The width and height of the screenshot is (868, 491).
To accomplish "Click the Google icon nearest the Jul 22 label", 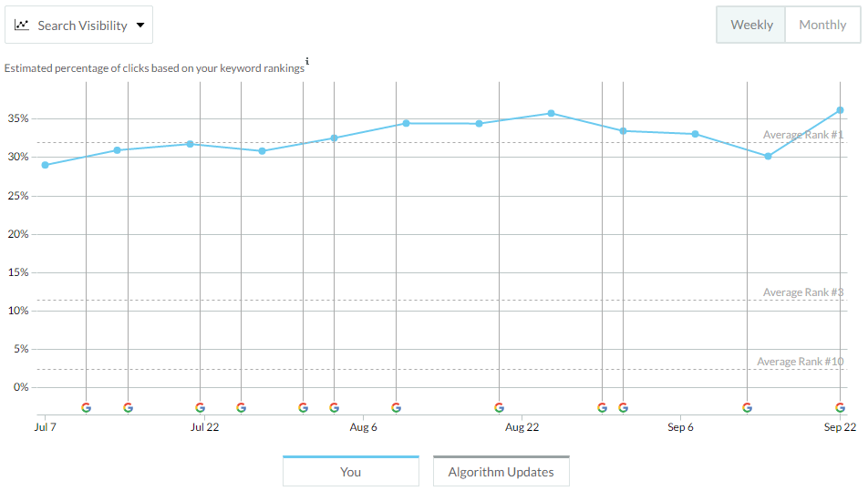I will 200,408.
